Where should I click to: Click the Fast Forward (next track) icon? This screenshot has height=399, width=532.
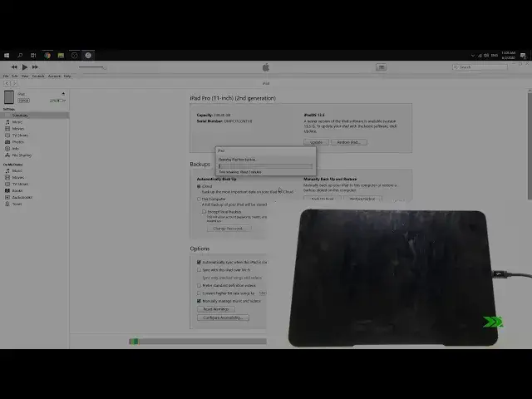click(35, 66)
